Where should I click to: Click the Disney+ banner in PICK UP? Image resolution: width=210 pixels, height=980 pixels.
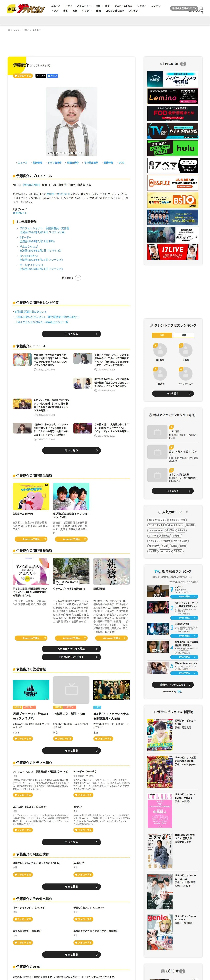click(x=173, y=79)
